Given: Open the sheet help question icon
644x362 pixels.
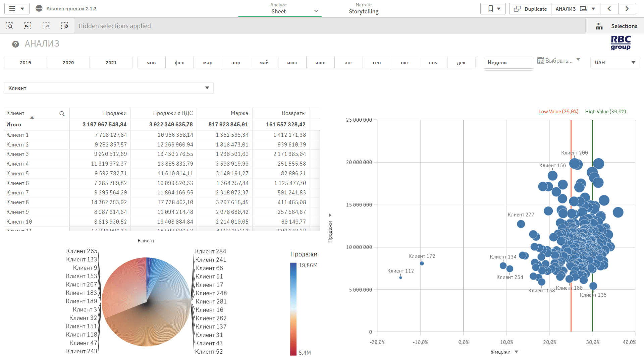Looking at the screenshot, I should 15,44.
